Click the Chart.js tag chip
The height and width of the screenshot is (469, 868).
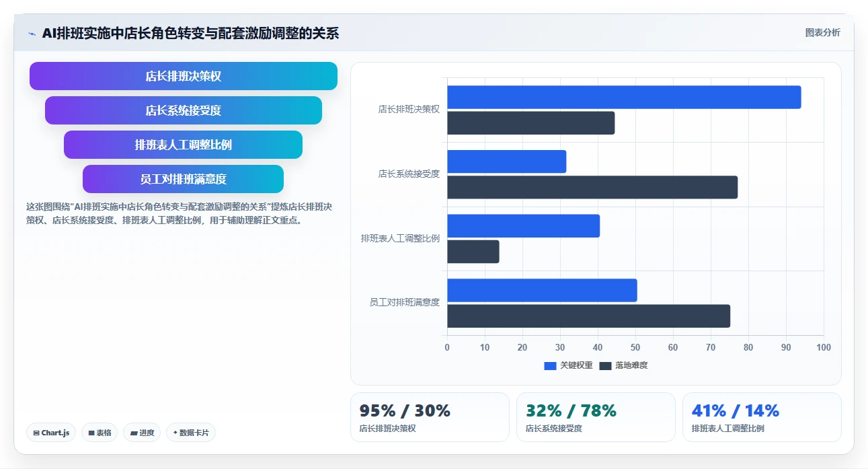click(x=51, y=433)
